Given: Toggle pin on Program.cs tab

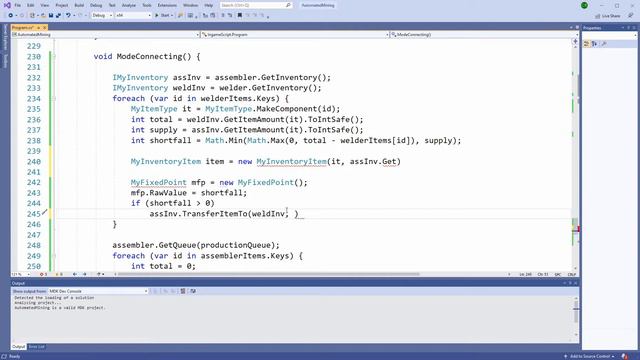Looking at the screenshot, I should [x=39, y=28].
